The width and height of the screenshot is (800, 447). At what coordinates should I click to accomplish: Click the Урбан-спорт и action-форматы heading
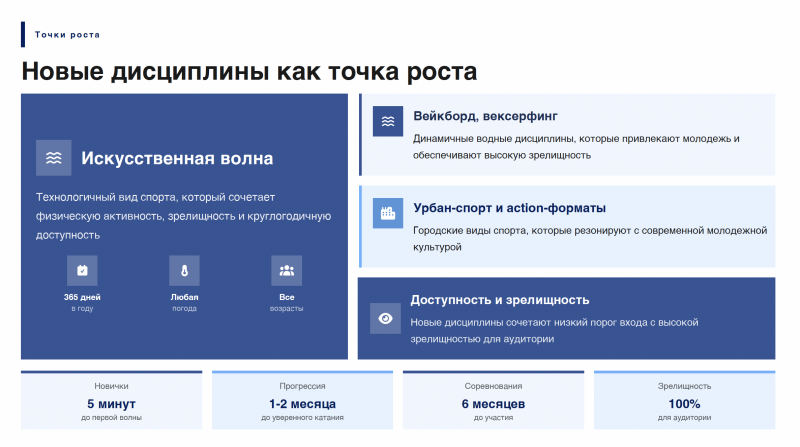[x=509, y=208]
